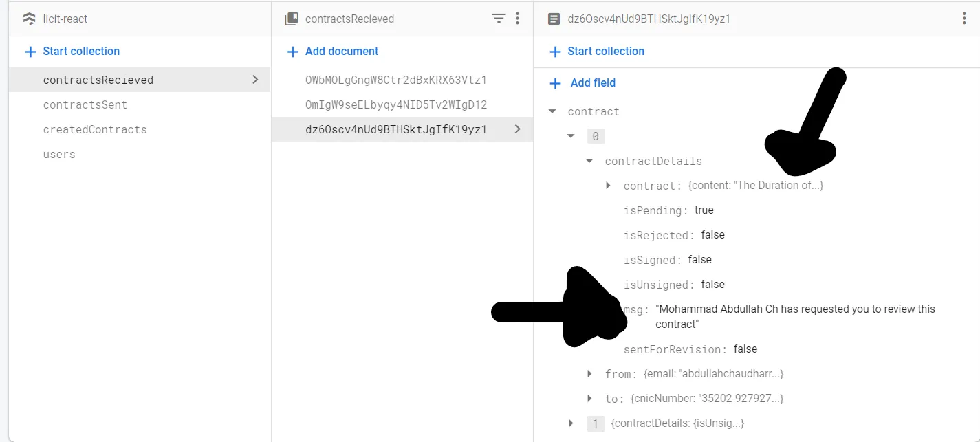Image resolution: width=980 pixels, height=442 pixels.
Task: Click the index 1 contractDetails preview value
Action: [x=677, y=423]
